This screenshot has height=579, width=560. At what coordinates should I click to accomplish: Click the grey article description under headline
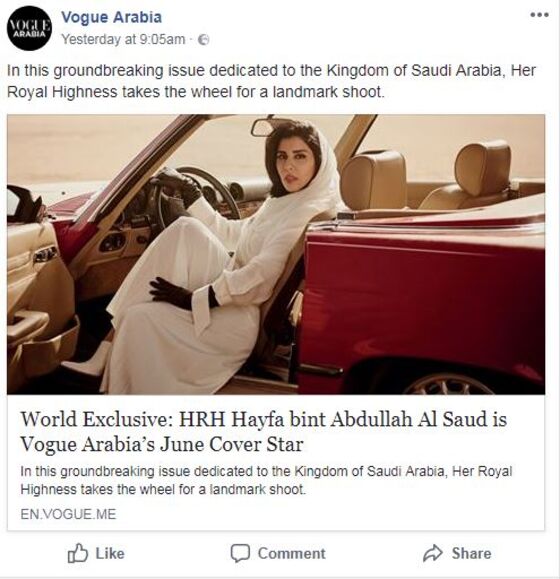pyautogui.click(x=266, y=480)
